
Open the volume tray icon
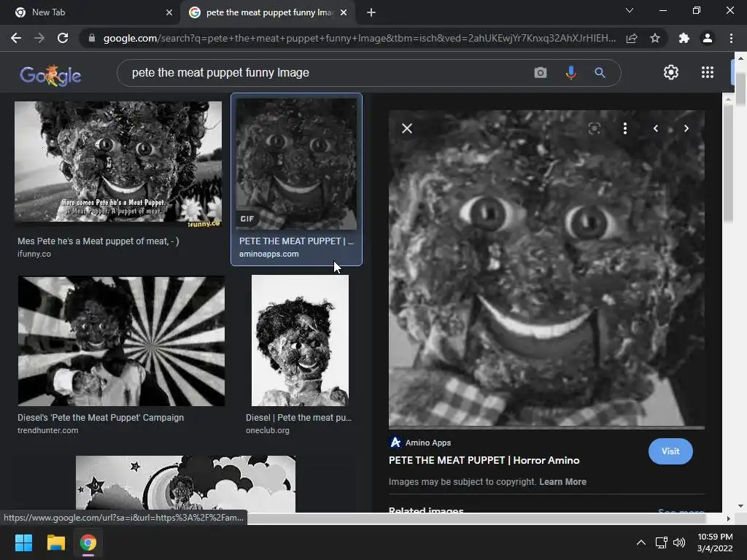click(x=679, y=542)
